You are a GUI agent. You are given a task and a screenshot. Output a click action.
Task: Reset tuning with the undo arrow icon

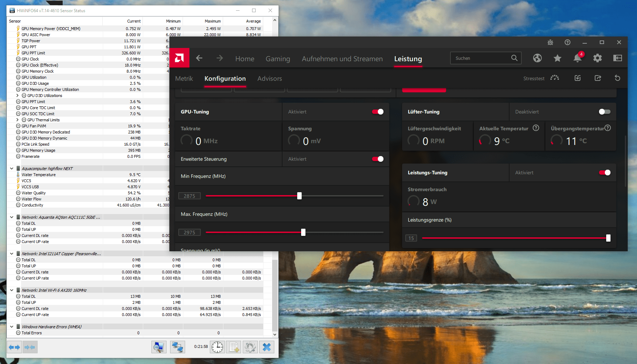618,78
